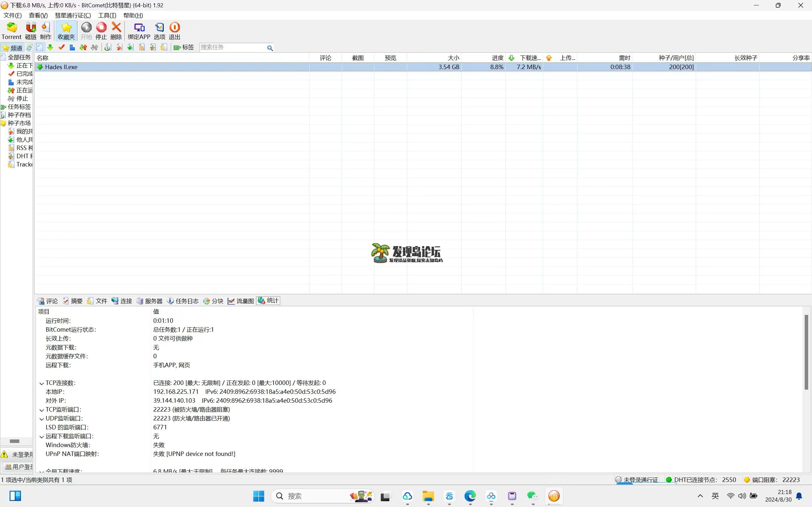The width and height of the screenshot is (812, 507).
Task: Click the Stop download icon
Action: click(x=101, y=30)
